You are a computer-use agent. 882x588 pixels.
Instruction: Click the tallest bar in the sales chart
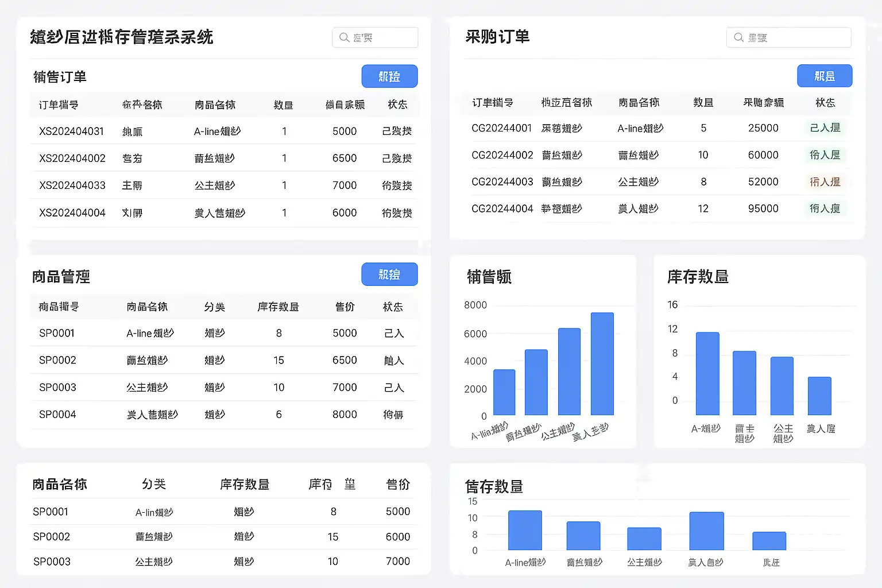pos(602,363)
